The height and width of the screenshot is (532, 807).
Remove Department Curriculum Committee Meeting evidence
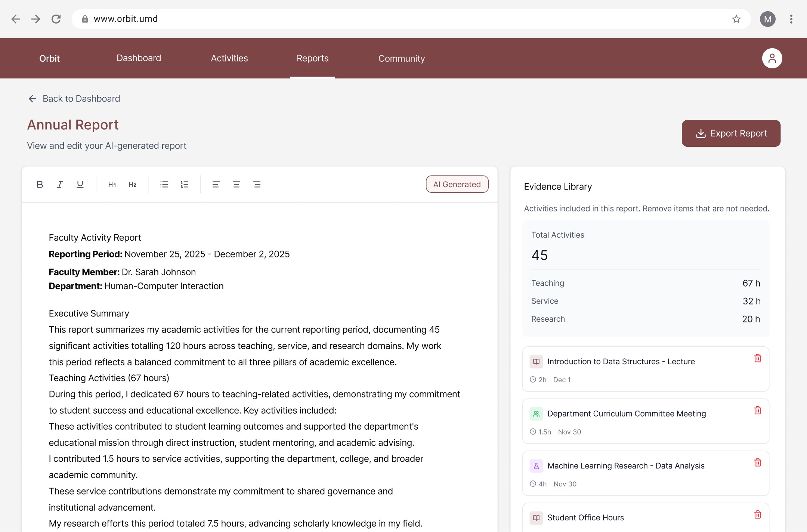coord(757,410)
